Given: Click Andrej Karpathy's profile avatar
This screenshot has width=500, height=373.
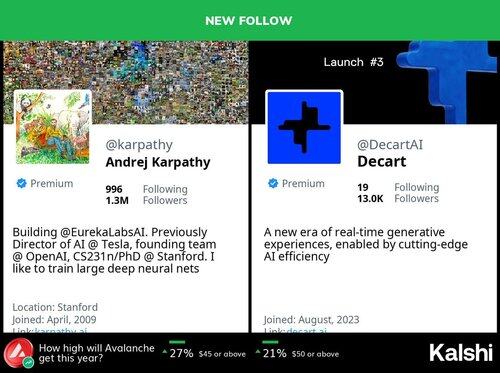Looking at the screenshot, I should pyautogui.click(x=53, y=127).
